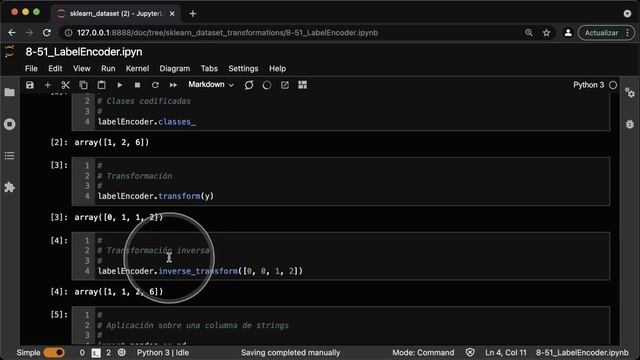The image size is (640, 360).
Task: Click code line labelEncoder.transform(y)
Action: pyautogui.click(x=156, y=196)
